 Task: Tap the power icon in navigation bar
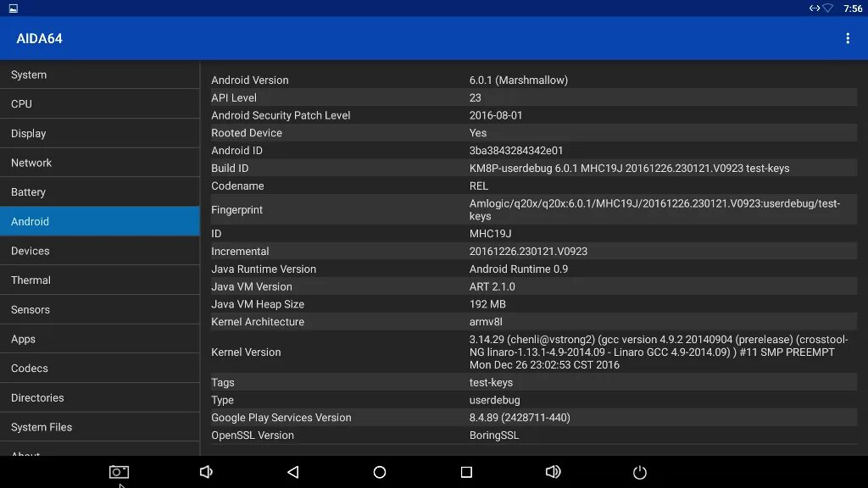[640, 472]
